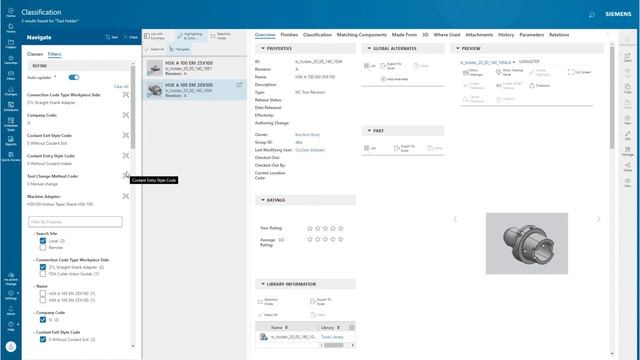Open the Inbox icon in left sidebar
This screenshot has height=360, width=640.
(11, 75)
